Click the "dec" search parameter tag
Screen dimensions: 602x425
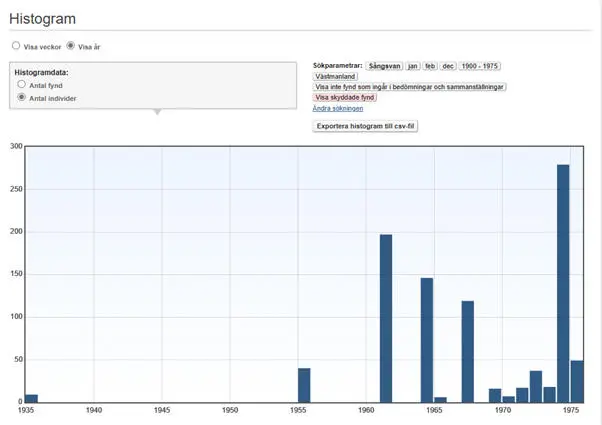tap(448, 66)
